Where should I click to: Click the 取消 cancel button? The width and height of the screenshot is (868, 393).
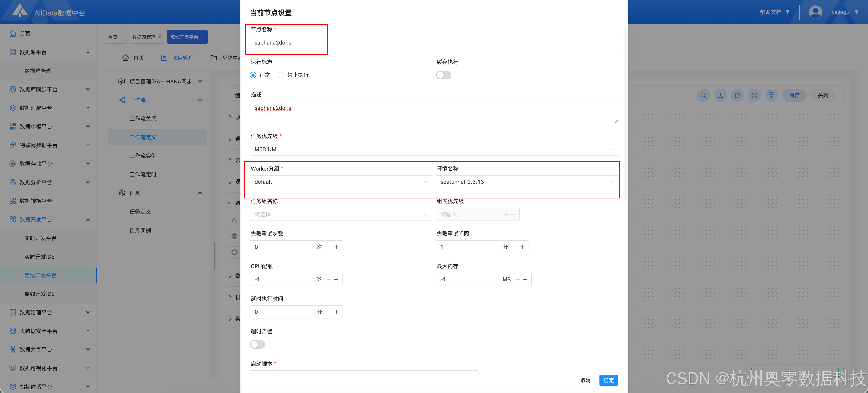click(x=585, y=380)
